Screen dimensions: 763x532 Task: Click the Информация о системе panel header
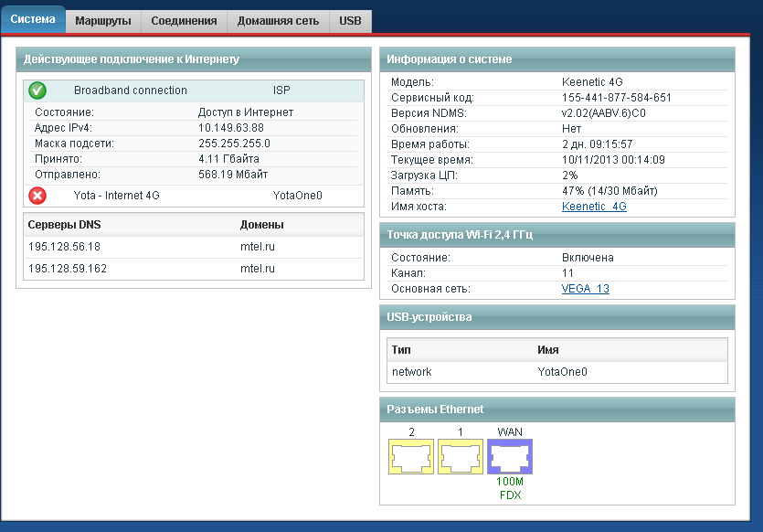point(557,59)
